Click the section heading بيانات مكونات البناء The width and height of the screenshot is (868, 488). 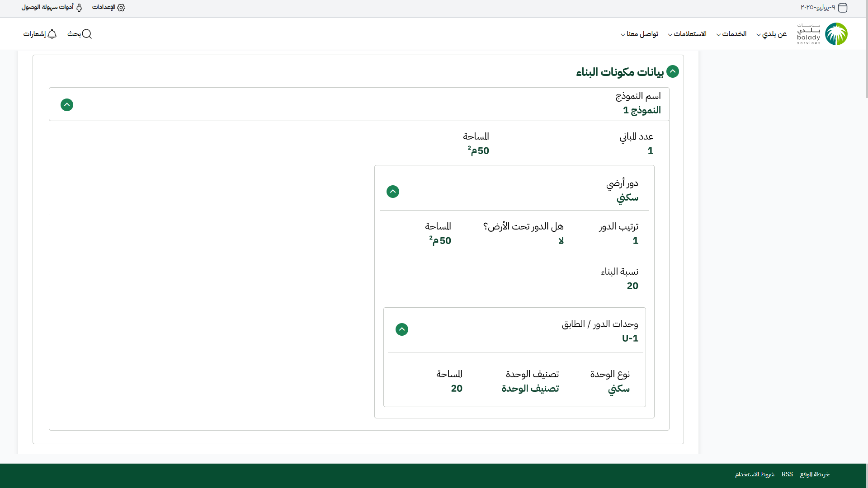point(620,72)
